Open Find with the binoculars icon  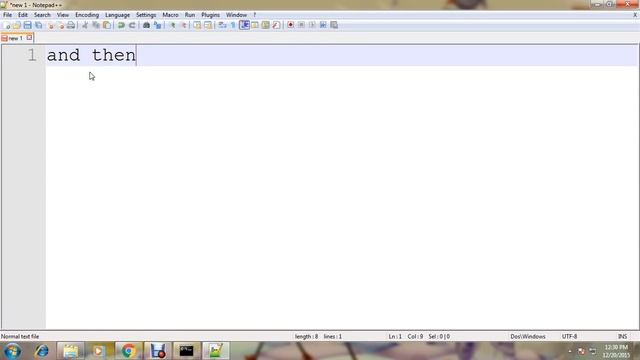(x=146, y=25)
